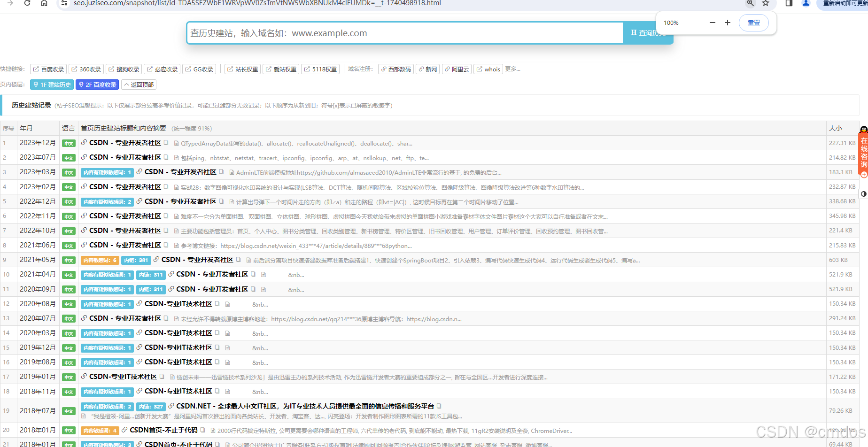Reset zoom with the 重置 button
Image resolution: width=868 pixels, height=447 pixels.
pyautogui.click(x=754, y=23)
